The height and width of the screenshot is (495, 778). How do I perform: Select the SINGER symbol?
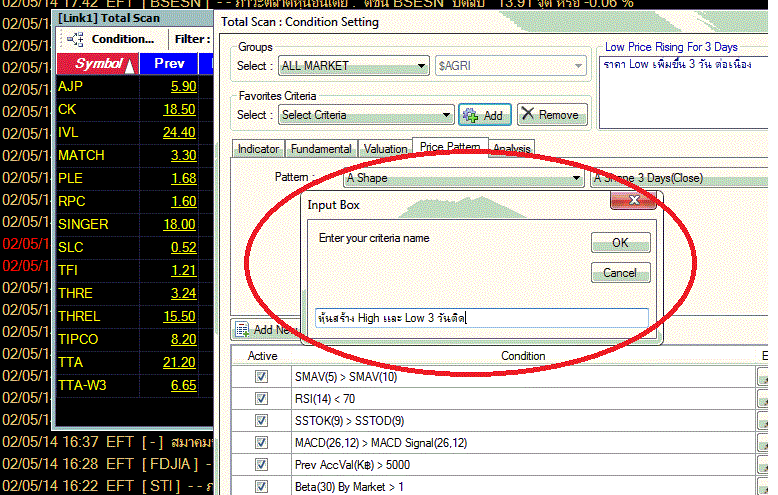pos(83,224)
